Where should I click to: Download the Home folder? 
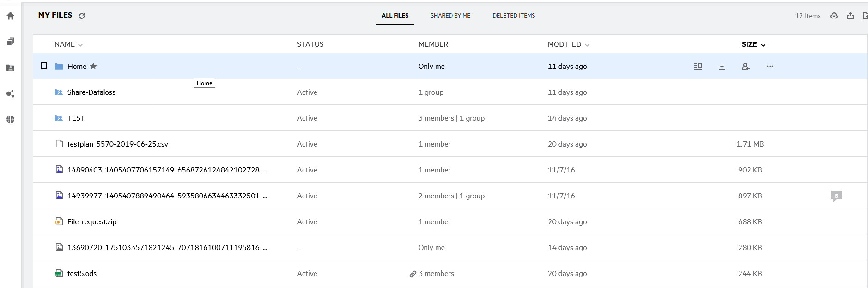[x=722, y=67]
